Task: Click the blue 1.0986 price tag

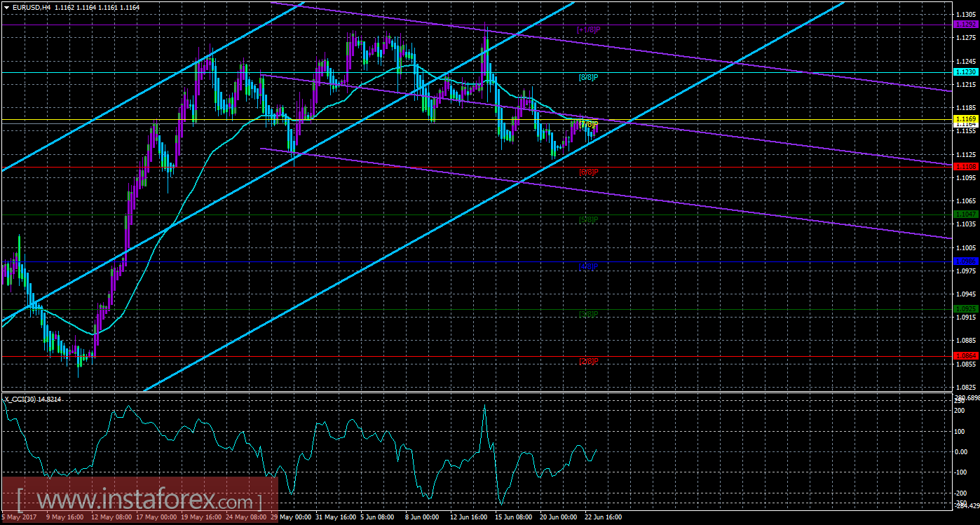Action: pos(966,261)
